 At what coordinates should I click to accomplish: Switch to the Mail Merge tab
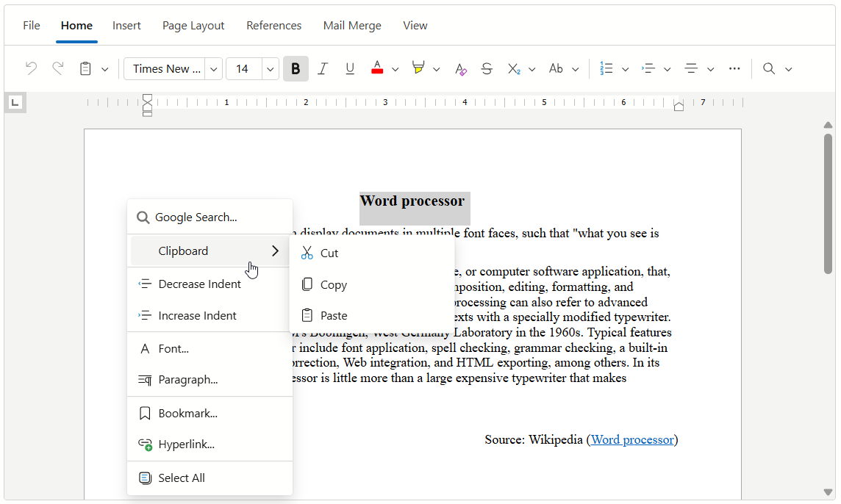click(352, 25)
